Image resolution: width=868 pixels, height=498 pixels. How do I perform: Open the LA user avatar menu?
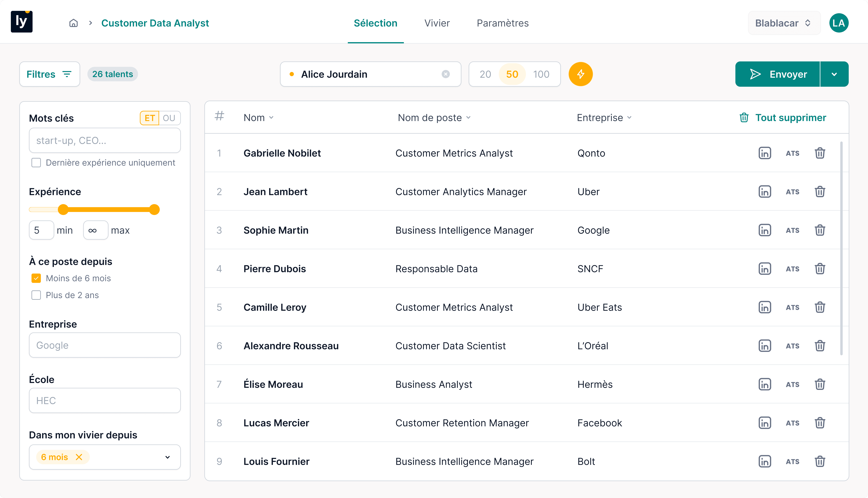[839, 23]
